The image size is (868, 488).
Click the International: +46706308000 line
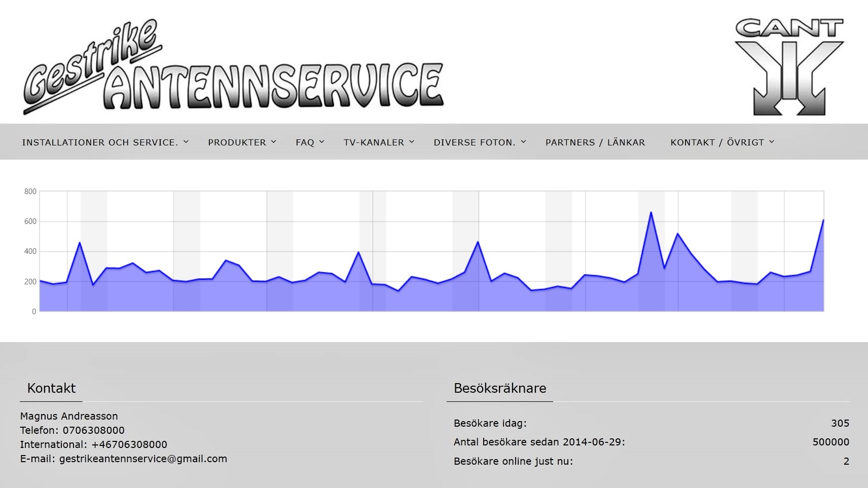(93, 444)
